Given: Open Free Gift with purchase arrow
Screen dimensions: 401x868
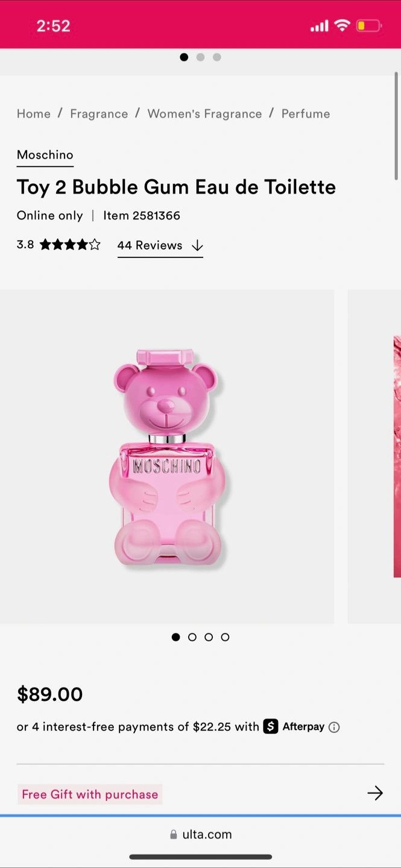Looking at the screenshot, I should click(374, 793).
